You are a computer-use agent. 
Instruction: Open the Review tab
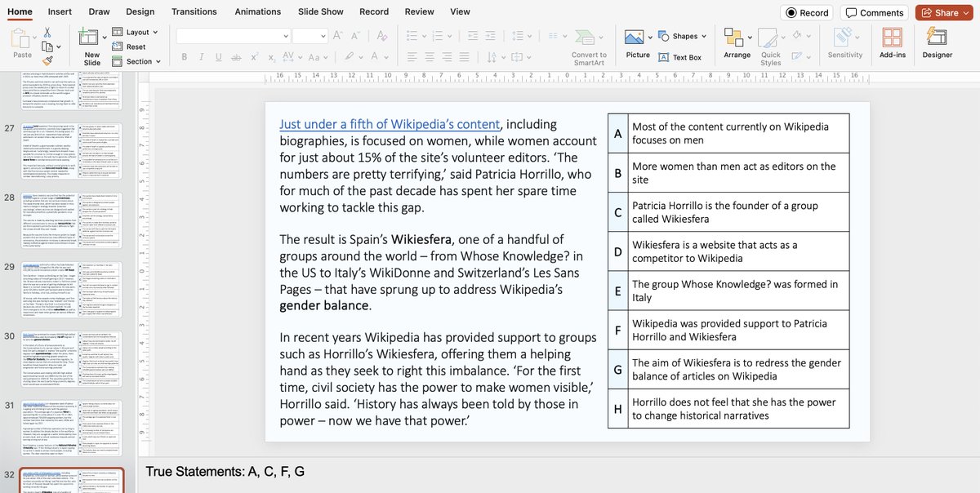(x=419, y=11)
